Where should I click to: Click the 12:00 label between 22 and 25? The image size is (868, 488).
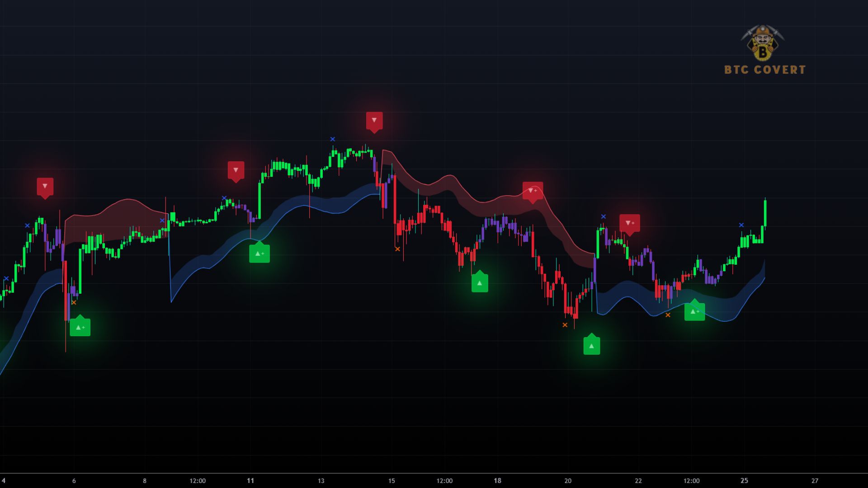691,481
